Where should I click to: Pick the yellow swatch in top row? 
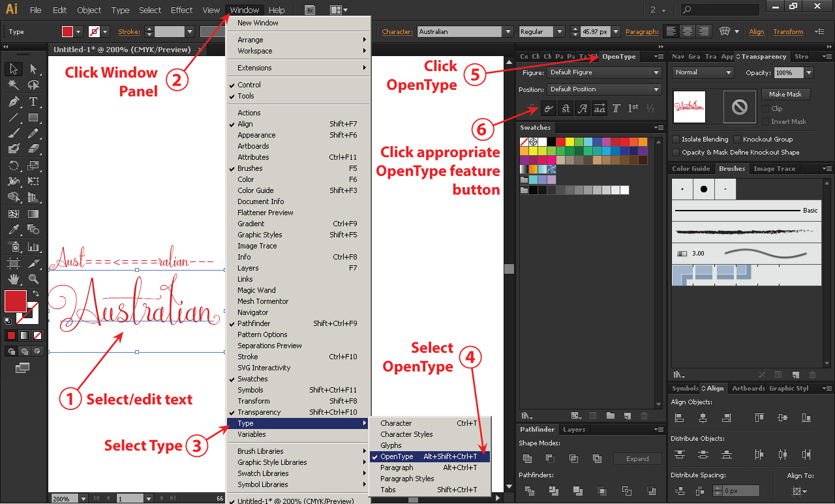(569, 141)
